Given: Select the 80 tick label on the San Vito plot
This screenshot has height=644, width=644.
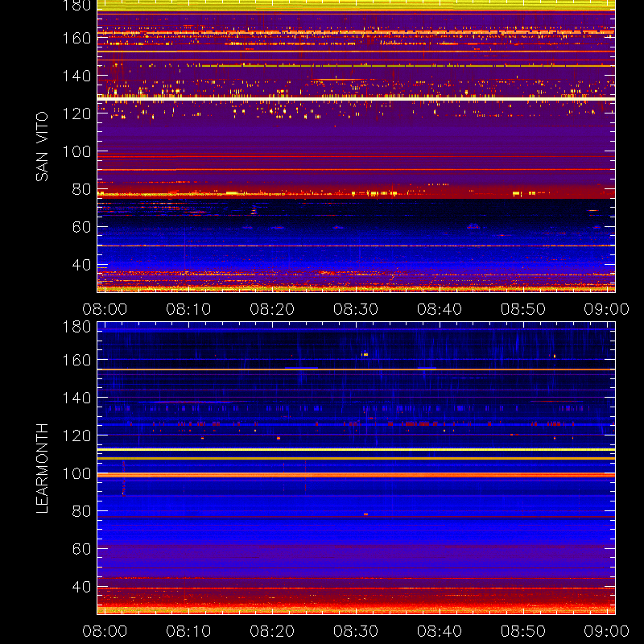Looking at the screenshot, I should click(x=82, y=189).
